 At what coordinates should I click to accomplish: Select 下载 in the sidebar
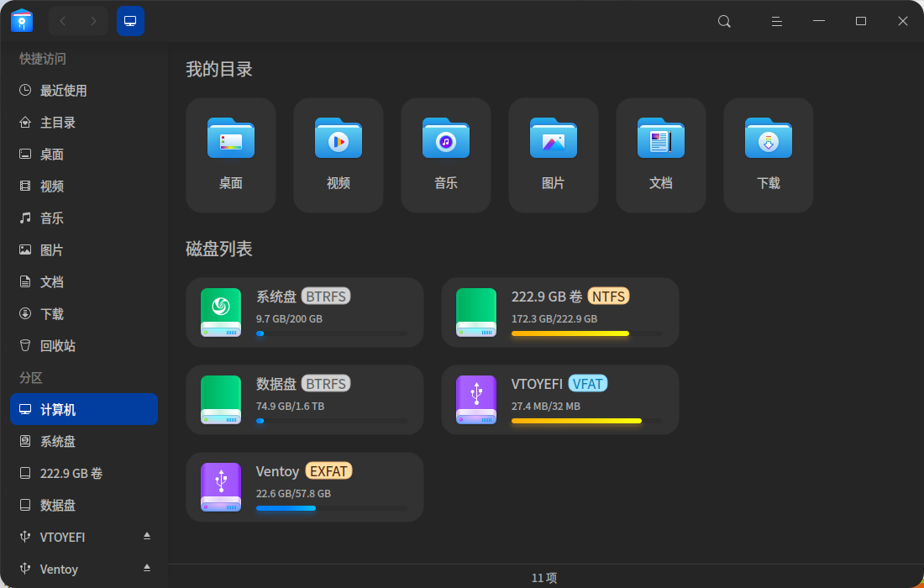84,313
